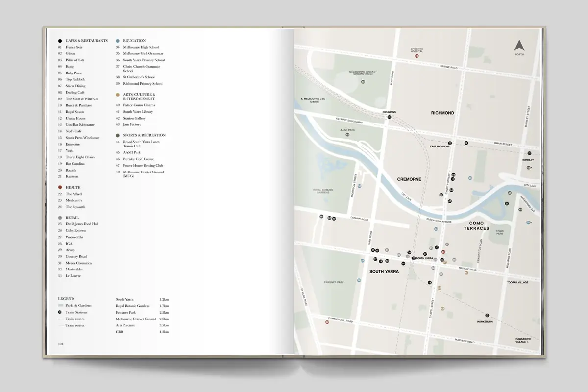Select the RETAIL heading
The height and width of the screenshot is (392, 588).
click(x=72, y=218)
